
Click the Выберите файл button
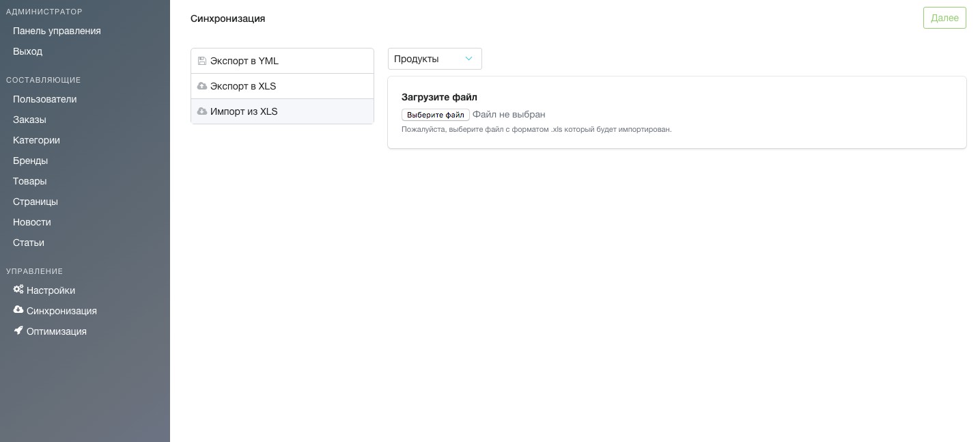coord(435,115)
